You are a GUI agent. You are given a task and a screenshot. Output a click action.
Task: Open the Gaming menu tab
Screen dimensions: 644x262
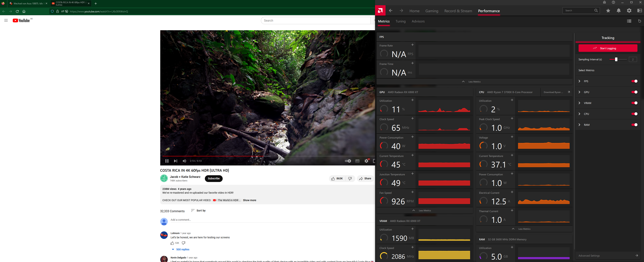[431, 11]
